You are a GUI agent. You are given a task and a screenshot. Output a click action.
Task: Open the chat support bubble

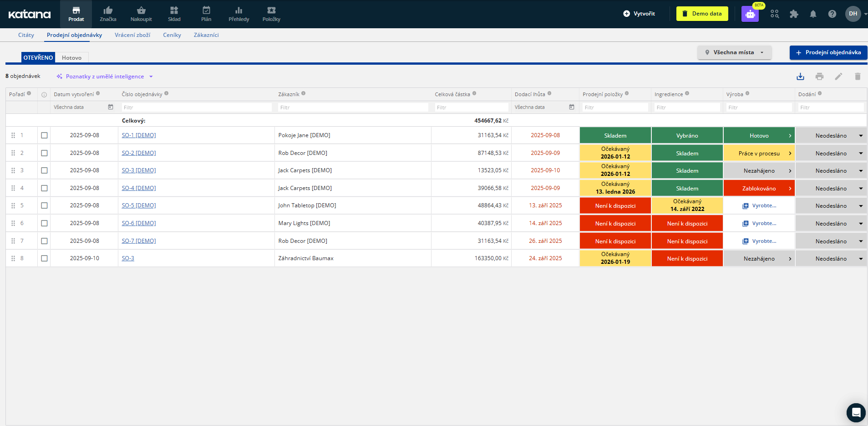(x=856, y=413)
